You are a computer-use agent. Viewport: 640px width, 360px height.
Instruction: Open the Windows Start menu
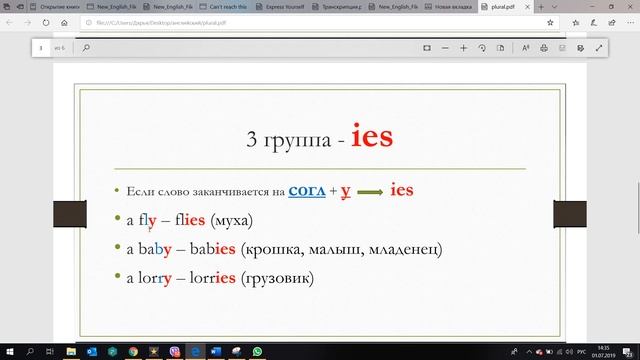pyautogui.click(x=9, y=351)
